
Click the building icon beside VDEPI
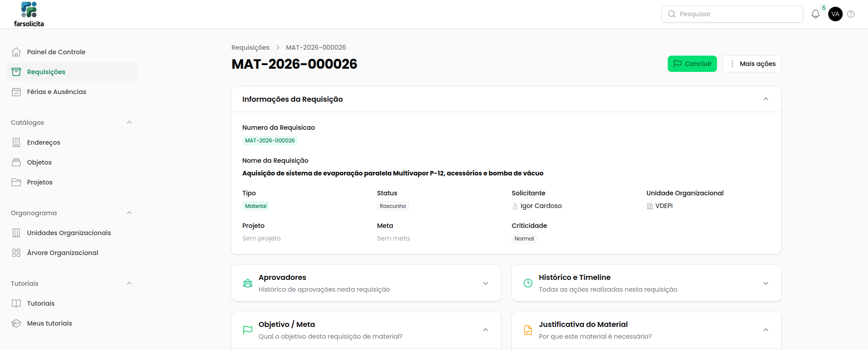(x=650, y=206)
